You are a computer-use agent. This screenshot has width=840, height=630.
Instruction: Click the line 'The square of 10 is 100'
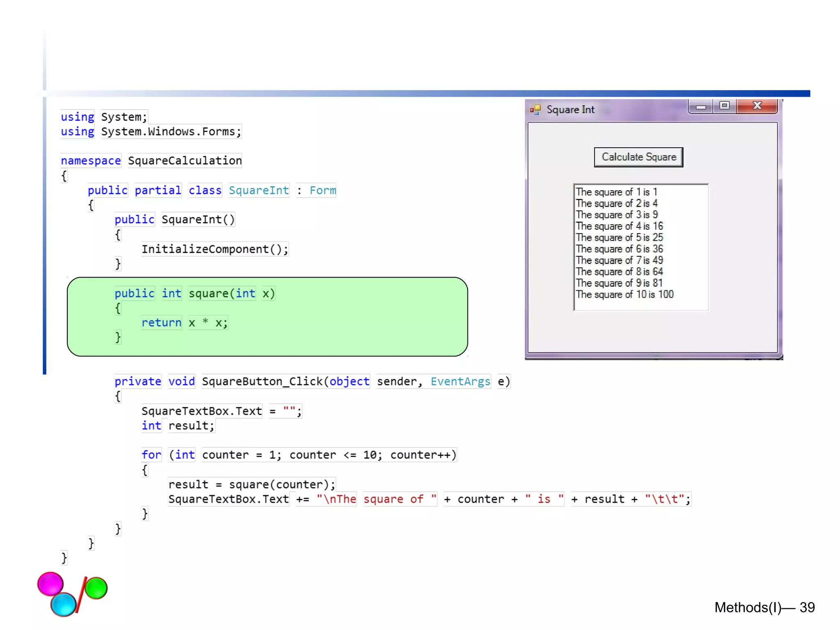[624, 294]
